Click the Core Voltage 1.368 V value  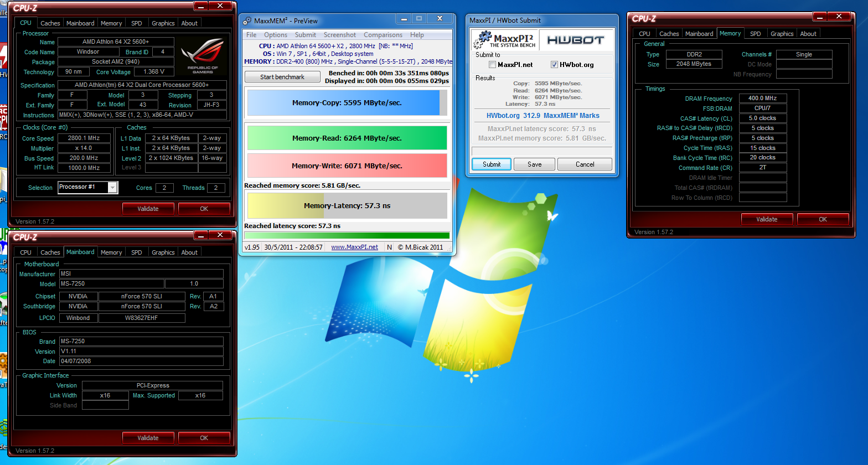[x=154, y=72]
